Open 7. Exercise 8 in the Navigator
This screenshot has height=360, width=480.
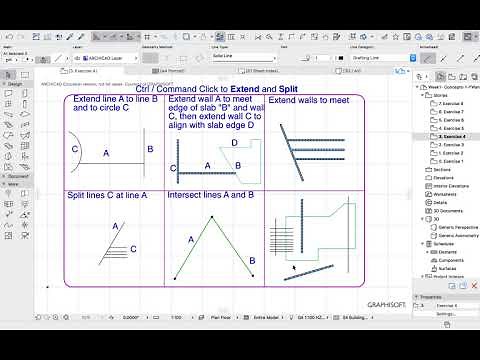tap(447, 104)
